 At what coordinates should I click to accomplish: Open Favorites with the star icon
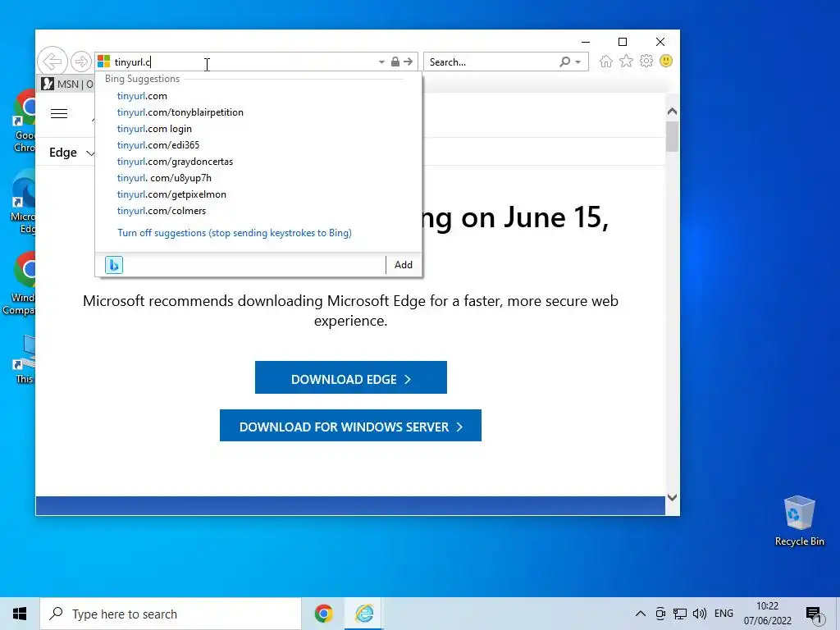click(626, 61)
